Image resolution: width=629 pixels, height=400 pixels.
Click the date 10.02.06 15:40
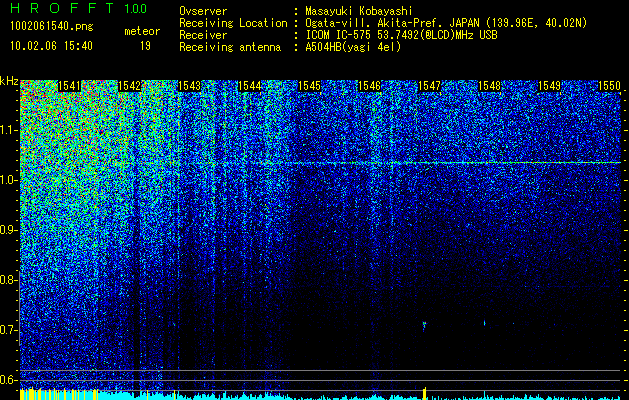pyautogui.click(x=51, y=46)
